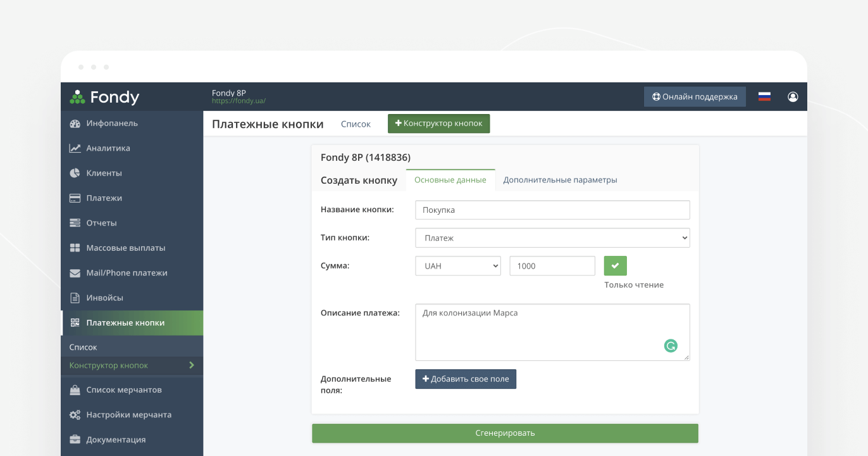Click the Онлайн поддержка button
This screenshot has width=868, height=456.
pyautogui.click(x=695, y=97)
